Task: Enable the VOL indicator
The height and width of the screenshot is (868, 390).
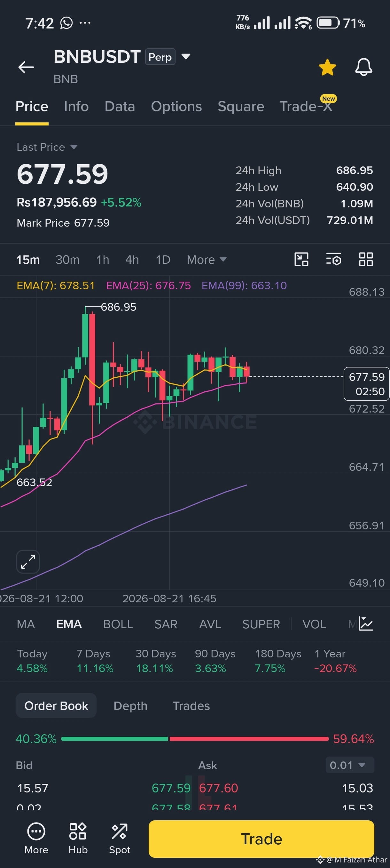Action: click(314, 624)
